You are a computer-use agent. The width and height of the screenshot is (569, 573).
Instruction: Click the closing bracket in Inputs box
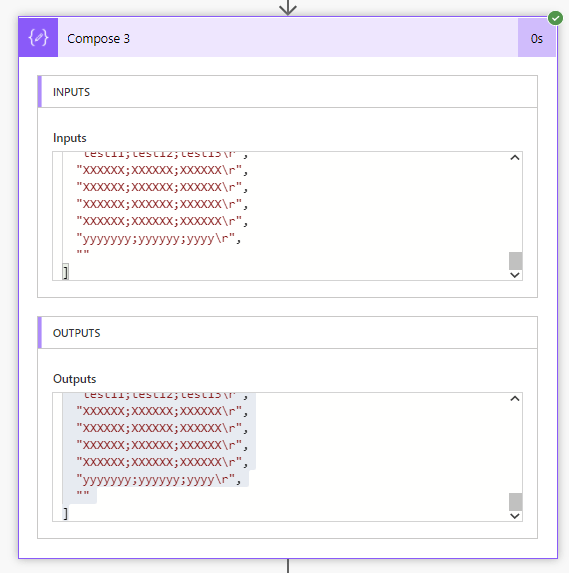(x=65, y=272)
